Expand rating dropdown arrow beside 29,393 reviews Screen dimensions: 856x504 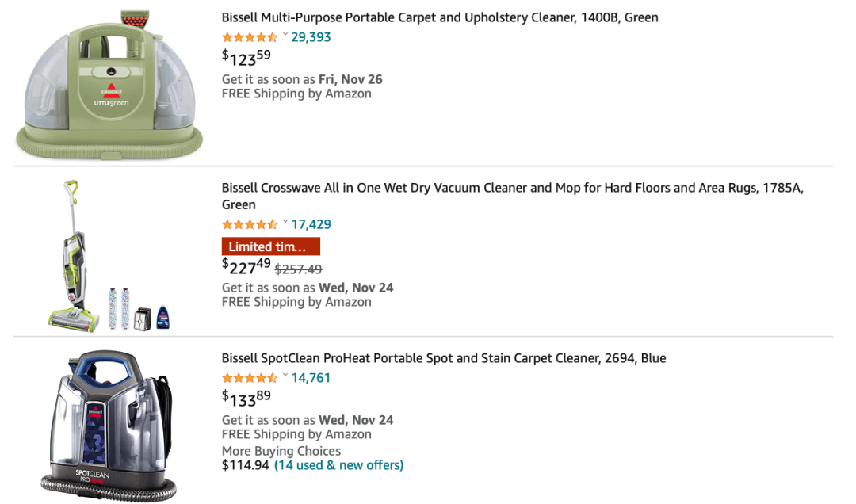click(285, 36)
